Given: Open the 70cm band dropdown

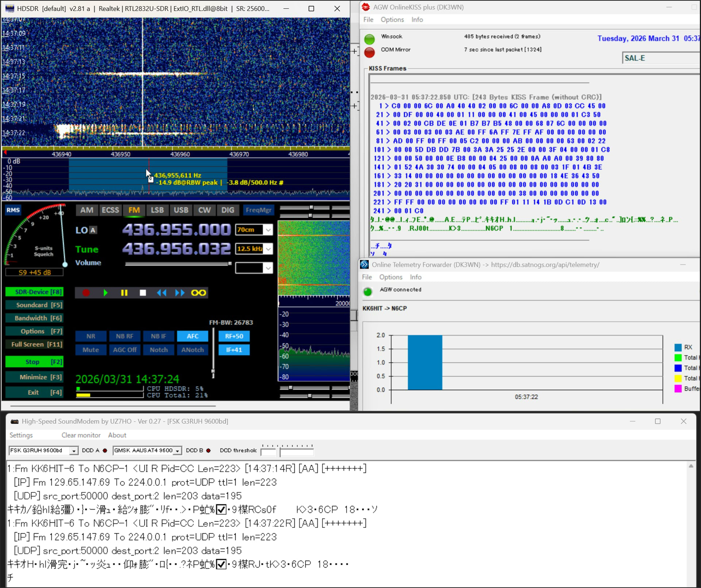Looking at the screenshot, I should pos(268,230).
